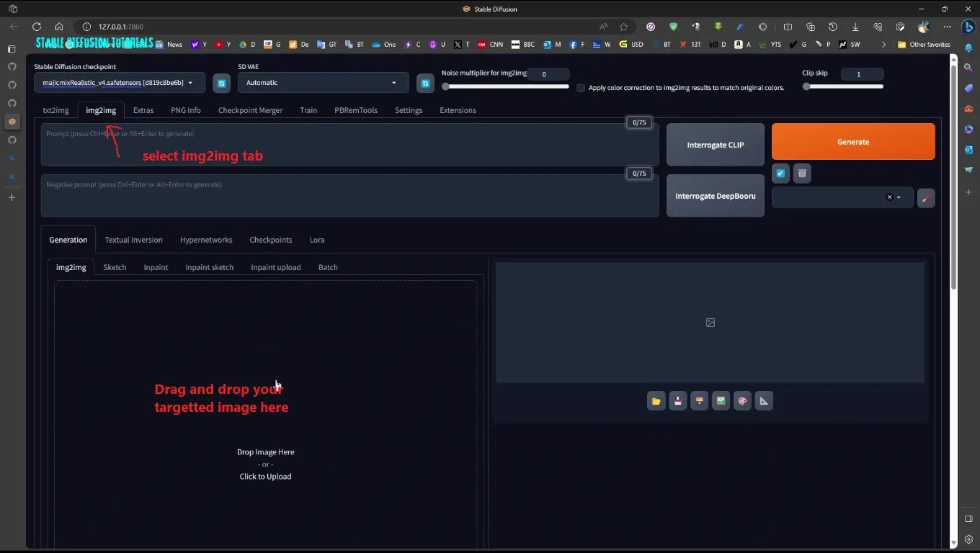The height and width of the screenshot is (553, 980).
Task: Switch to the txt2img tab
Action: pyautogui.click(x=55, y=110)
